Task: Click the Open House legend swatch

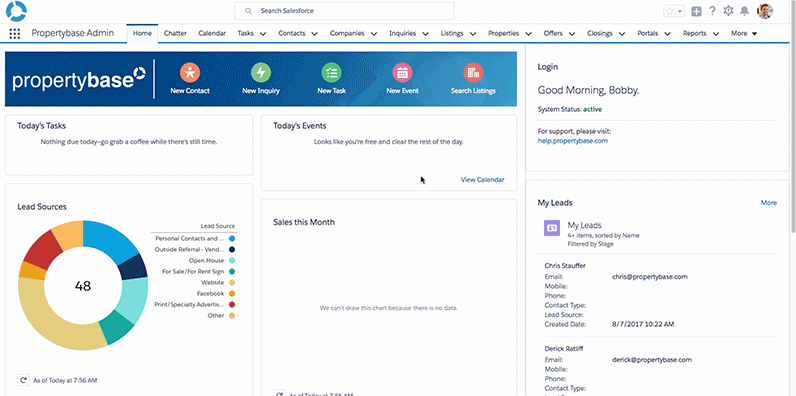Action: pyautogui.click(x=232, y=260)
